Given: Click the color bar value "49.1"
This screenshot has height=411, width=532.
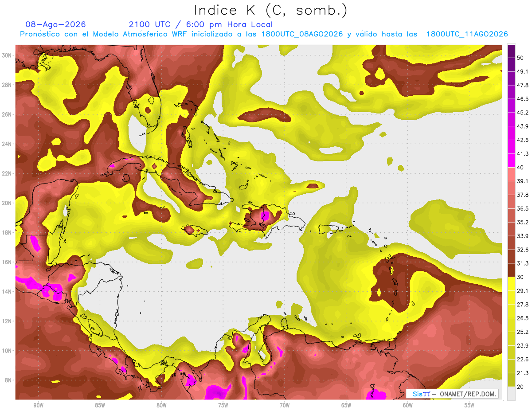Looking at the screenshot, I should pyautogui.click(x=523, y=71).
